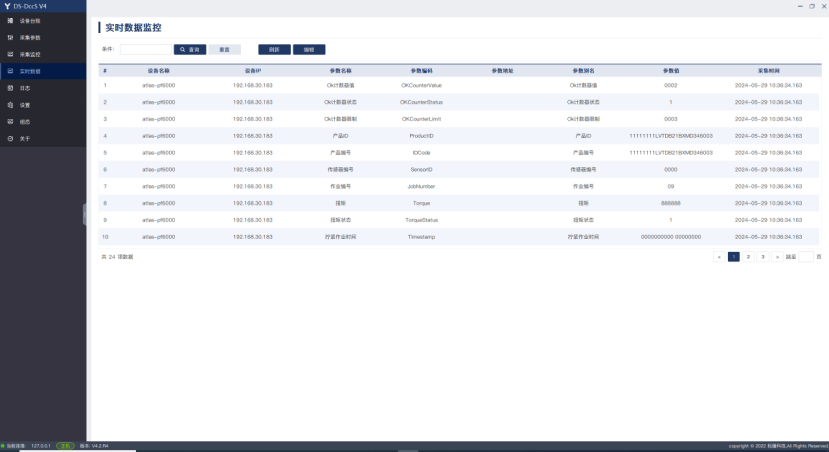Collapse the sidebar using its edge handle
The width and height of the screenshot is (829, 452).
point(85,214)
